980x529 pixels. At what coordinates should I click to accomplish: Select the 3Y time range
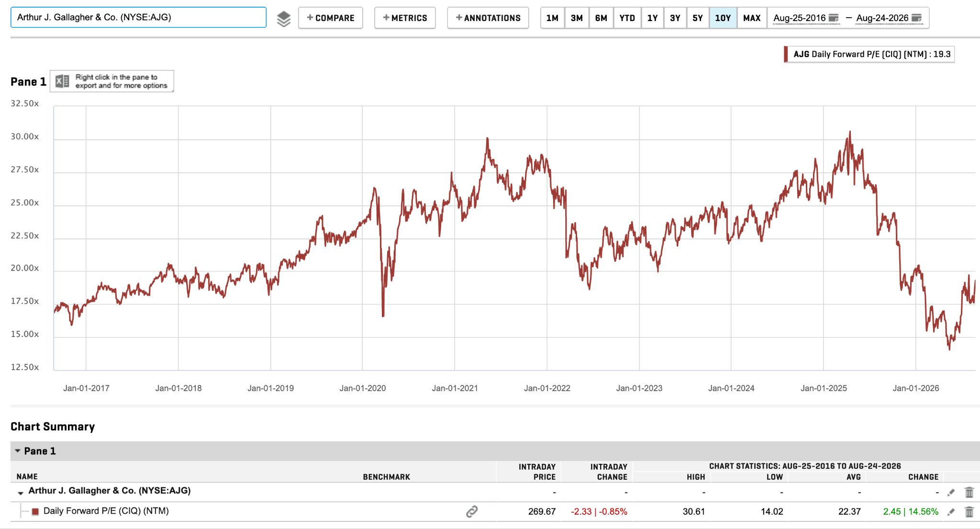675,18
